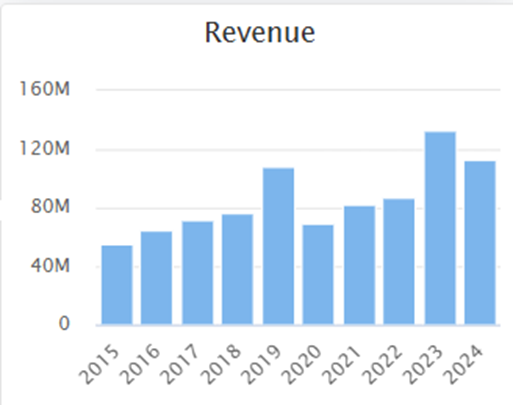Click the 2020 year label
513x405 pixels.
301,365
